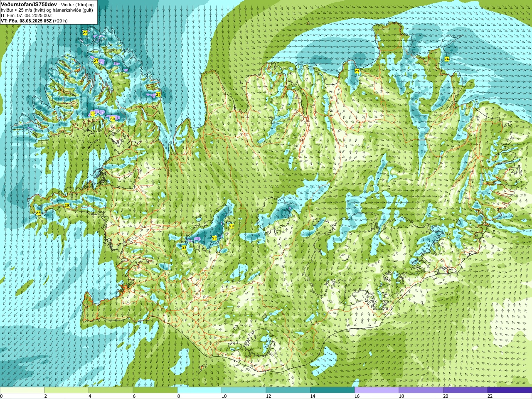532x399 pixels.
Task: Click the scale number 0 under the legend
Action: pos(1,396)
